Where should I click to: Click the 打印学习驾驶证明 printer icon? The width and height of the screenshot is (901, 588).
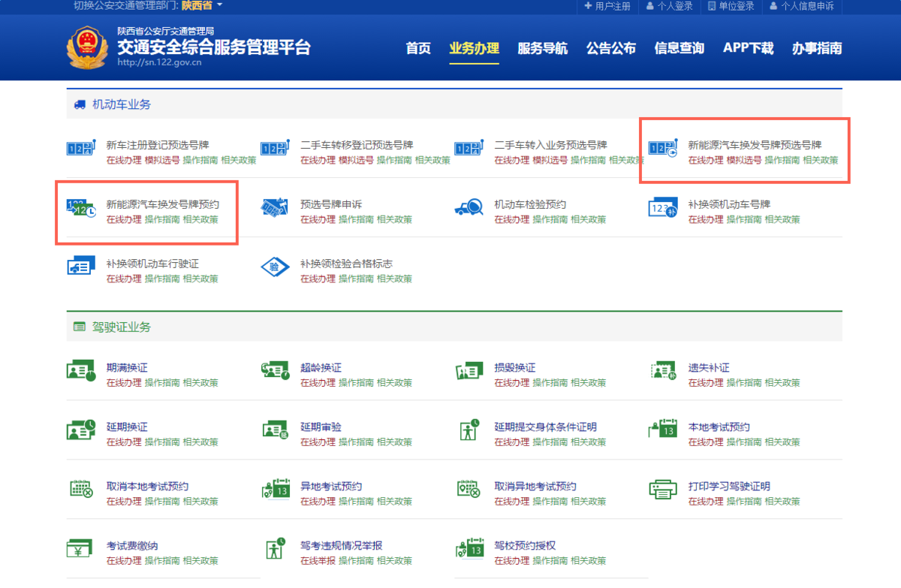click(663, 490)
